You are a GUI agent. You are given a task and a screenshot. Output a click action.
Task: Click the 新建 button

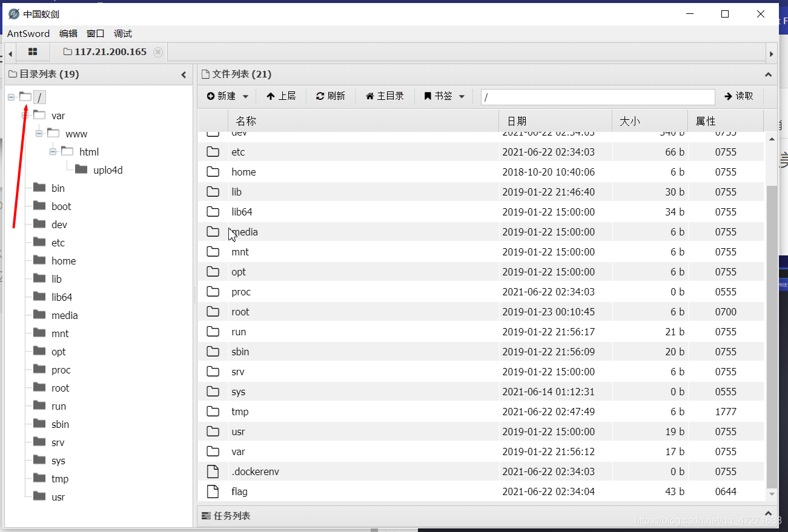point(221,96)
